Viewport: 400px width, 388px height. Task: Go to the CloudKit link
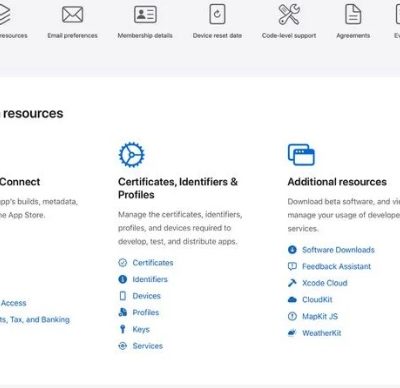(x=317, y=300)
